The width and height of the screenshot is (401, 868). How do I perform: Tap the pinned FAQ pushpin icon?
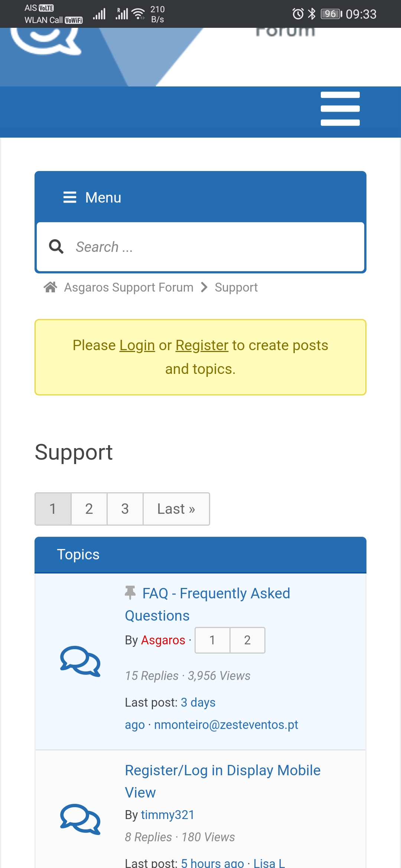pyautogui.click(x=130, y=592)
